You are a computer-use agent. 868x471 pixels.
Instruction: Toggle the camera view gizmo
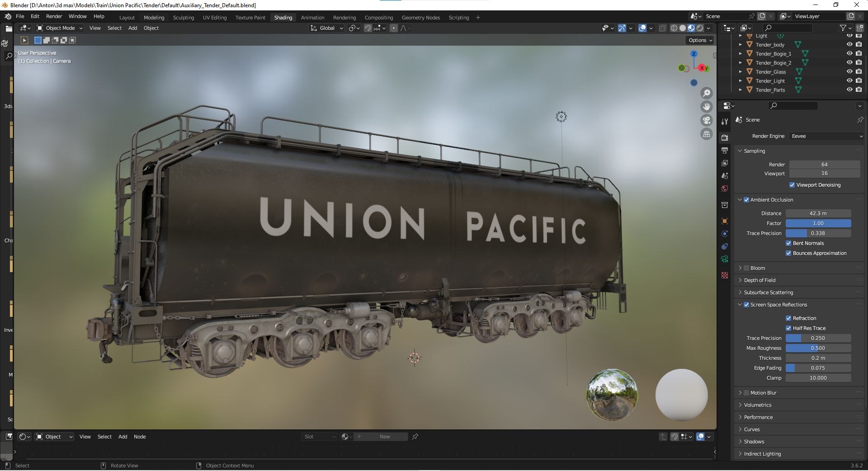tap(706, 120)
